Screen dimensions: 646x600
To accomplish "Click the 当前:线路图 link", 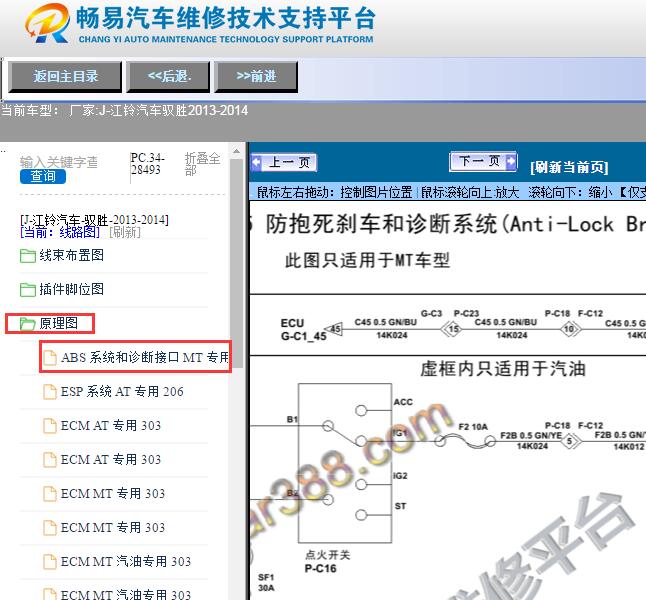I will coord(60,232).
